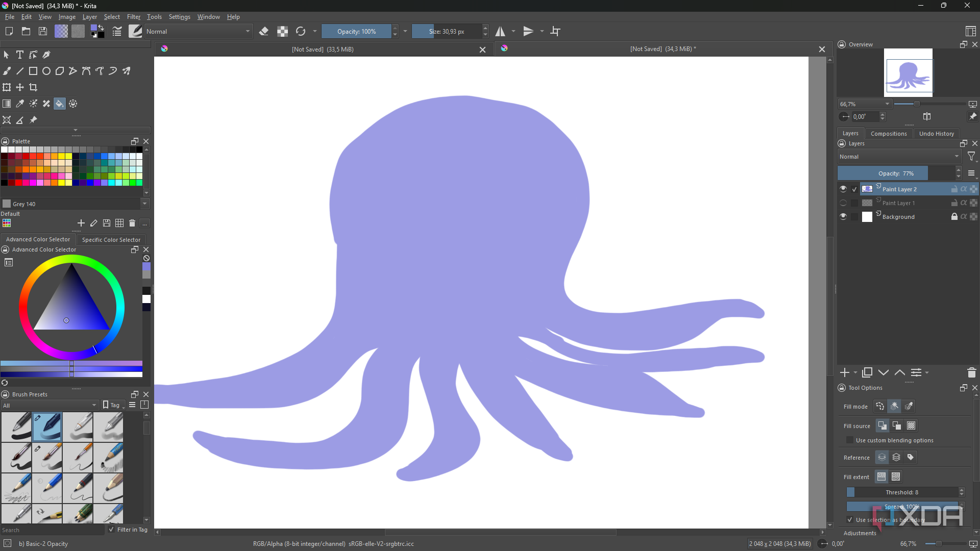
Task: Open the Filter menu
Action: pyautogui.click(x=134, y=17)
